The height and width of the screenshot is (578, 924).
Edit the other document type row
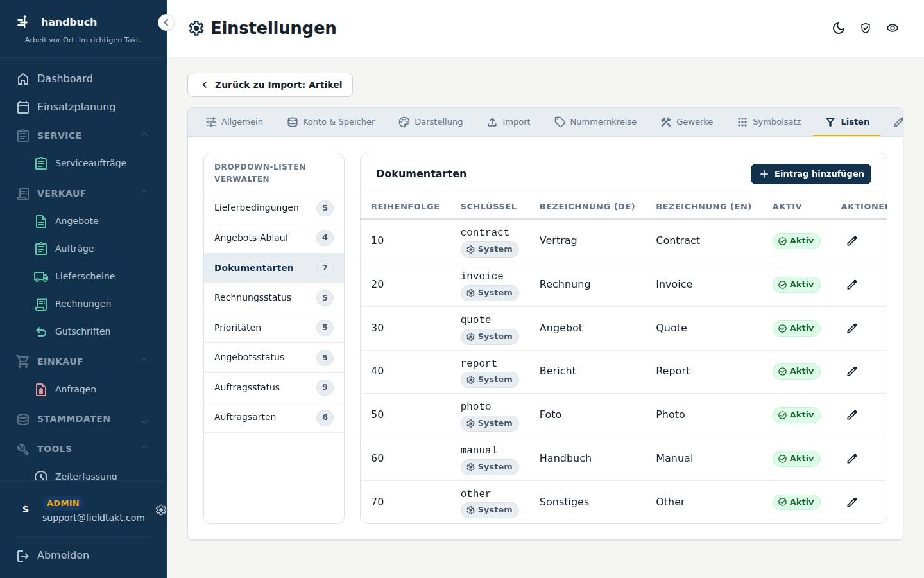pos(852,502)
